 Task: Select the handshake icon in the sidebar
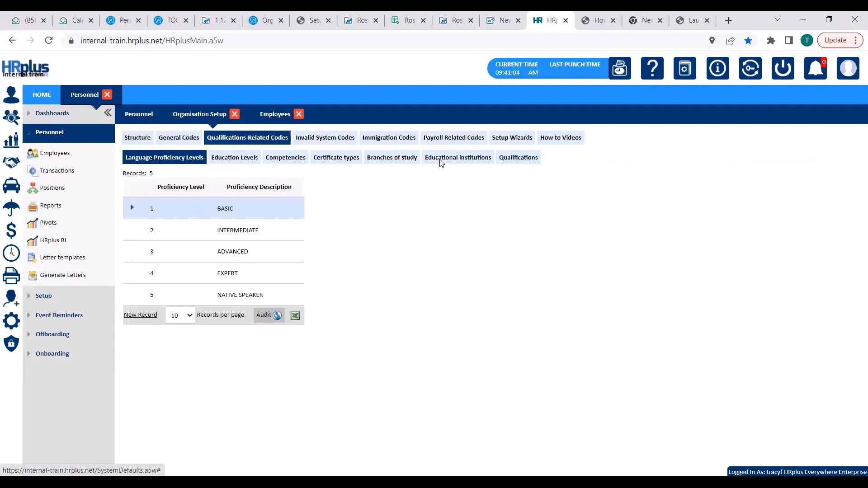[x=11, y=163]
